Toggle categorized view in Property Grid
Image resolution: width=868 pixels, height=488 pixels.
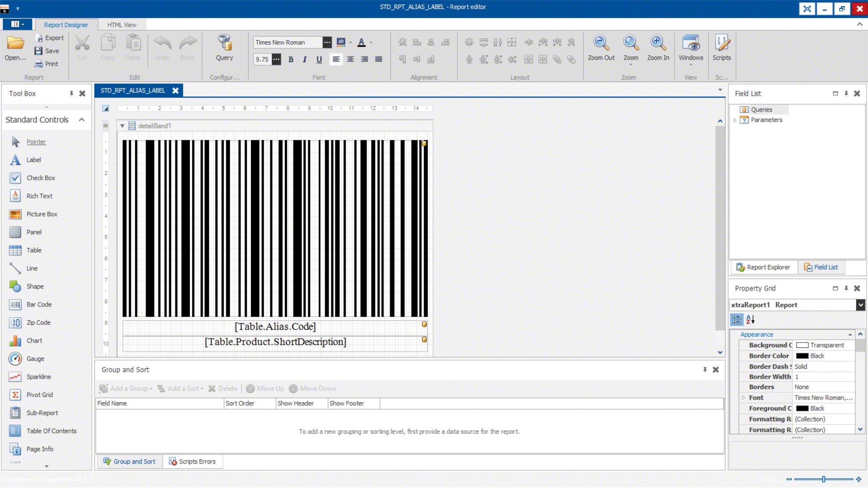tap(737, 319)
